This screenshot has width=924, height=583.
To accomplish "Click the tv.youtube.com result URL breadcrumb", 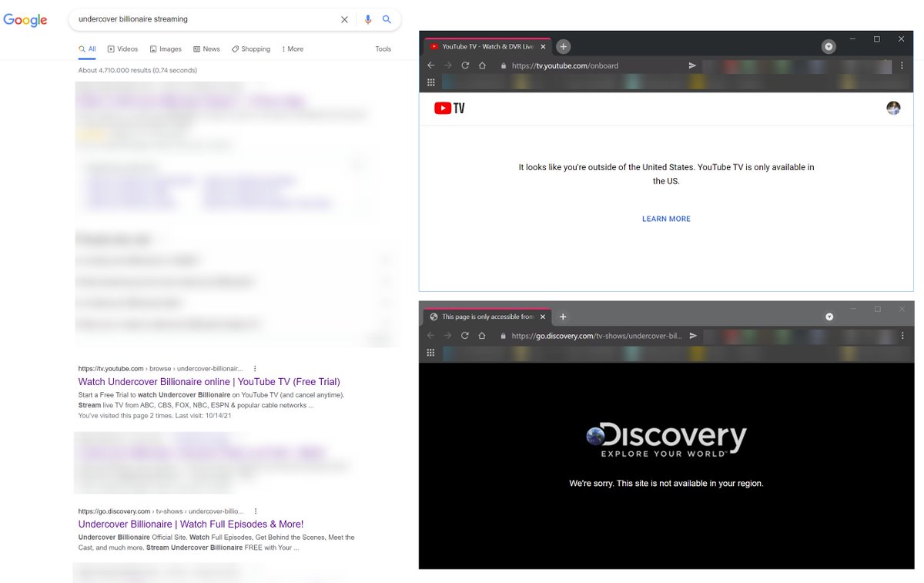I will pyautogui.click(x=160, y=369).
